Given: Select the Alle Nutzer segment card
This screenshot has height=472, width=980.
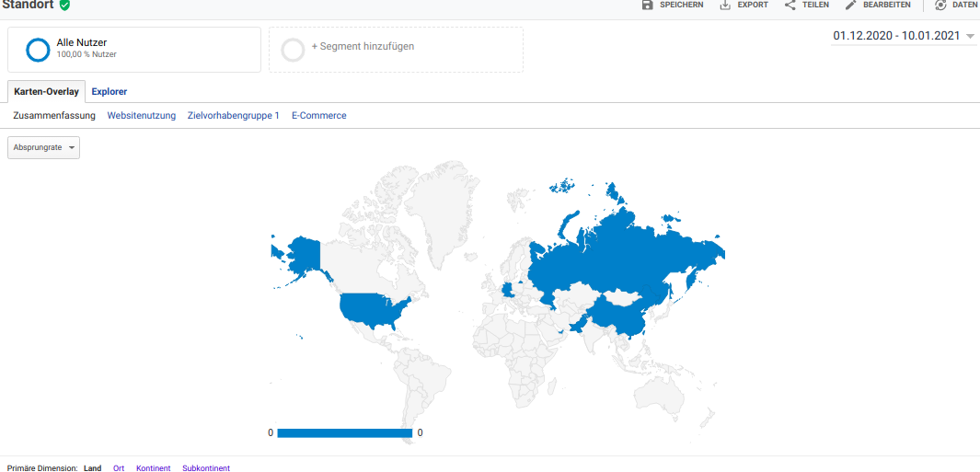Looking at the screenshot, I should click(134, 50).
